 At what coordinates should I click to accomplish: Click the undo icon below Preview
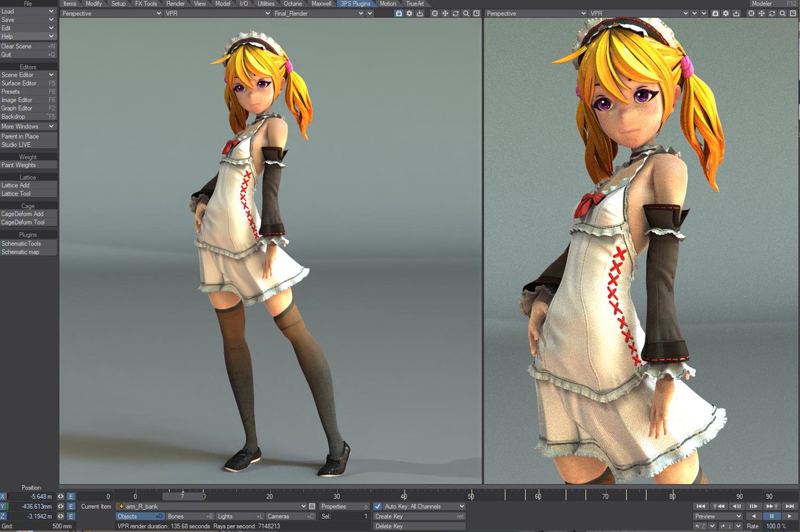[700, 526]
